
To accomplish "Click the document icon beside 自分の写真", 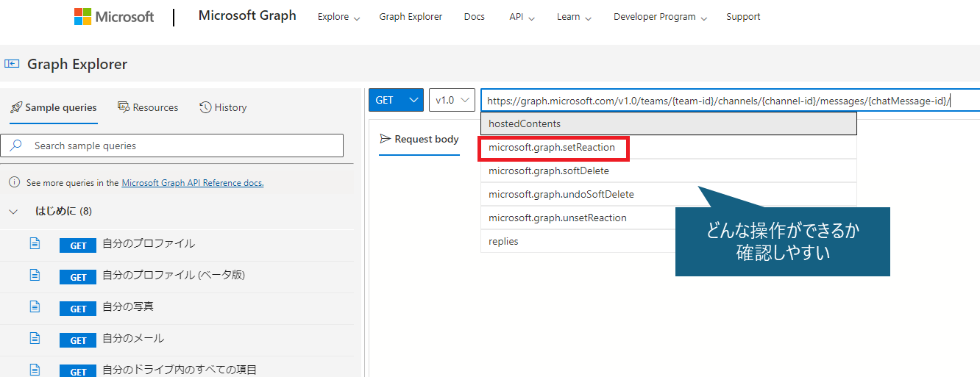I will [x=35, y=306].
